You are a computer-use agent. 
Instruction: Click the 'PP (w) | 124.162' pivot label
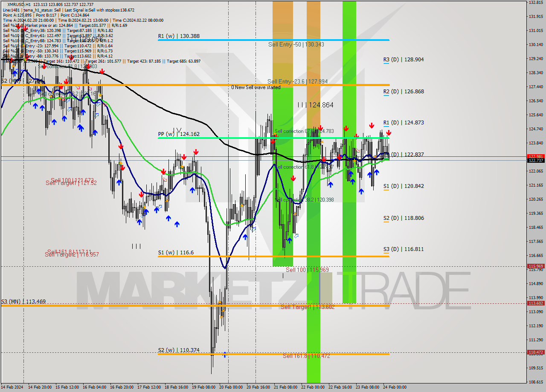coord(179,134)
